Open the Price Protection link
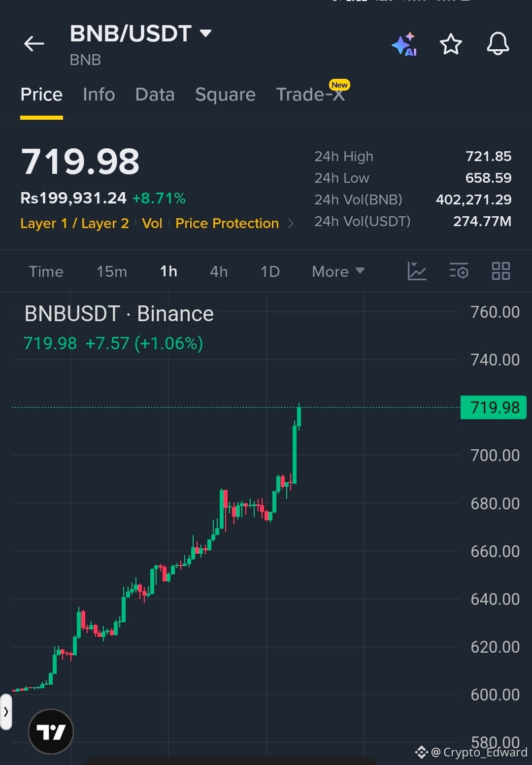The width and height of the screenshot is (532, 765). [x=227, y=224]
